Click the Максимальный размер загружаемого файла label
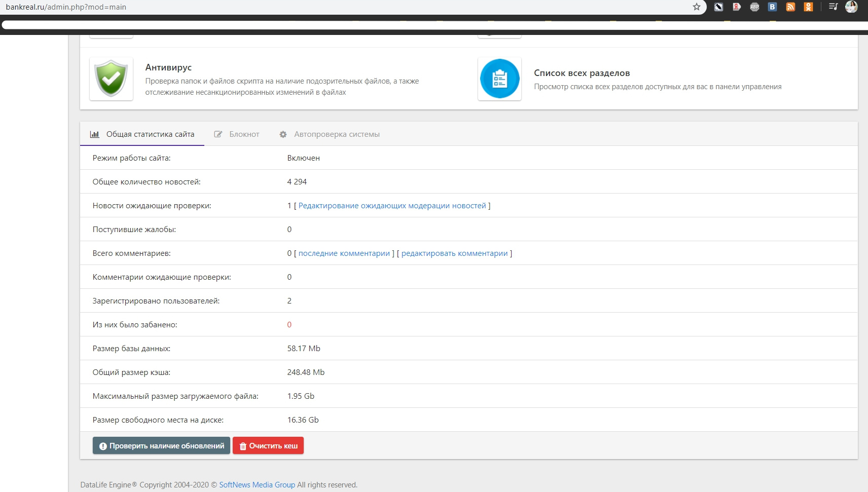 [175, 396]
